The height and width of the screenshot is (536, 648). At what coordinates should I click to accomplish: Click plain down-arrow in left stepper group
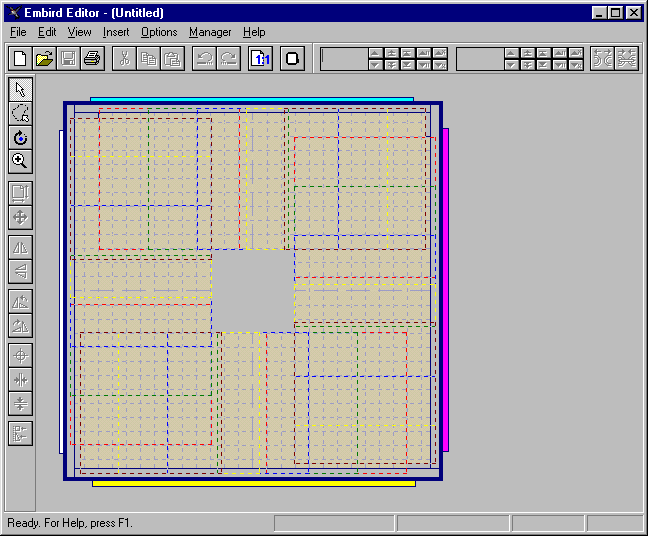(x=375, y=64)
